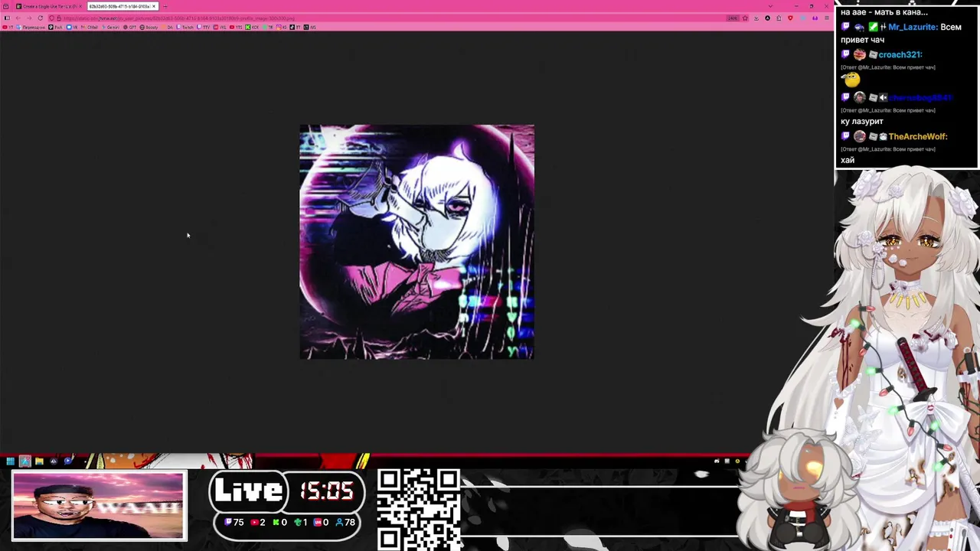Click the Twitch viewer count 75

point(234,522)
